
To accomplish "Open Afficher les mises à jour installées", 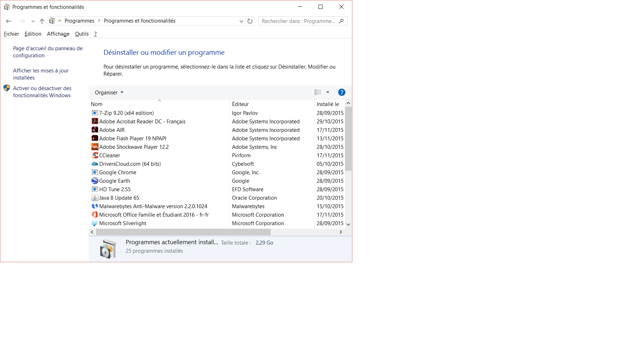I will pos(41,74).
